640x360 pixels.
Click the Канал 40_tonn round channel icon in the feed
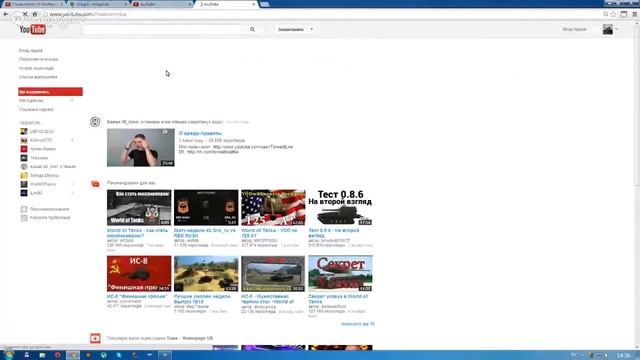click(95, 122)
